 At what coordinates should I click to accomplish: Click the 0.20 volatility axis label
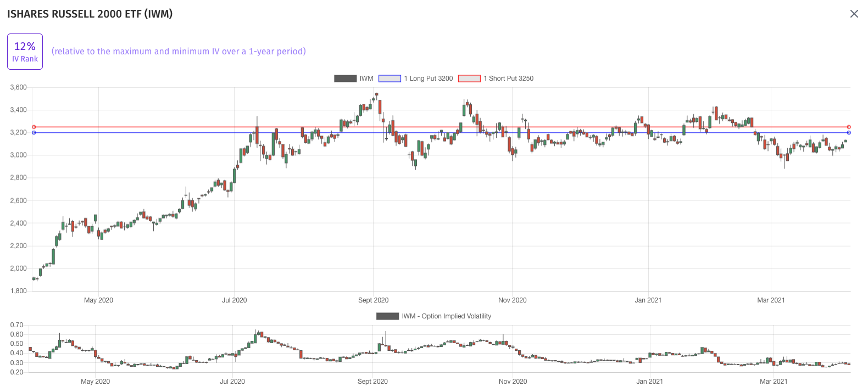pyautogui.click(x=16, y=372)
